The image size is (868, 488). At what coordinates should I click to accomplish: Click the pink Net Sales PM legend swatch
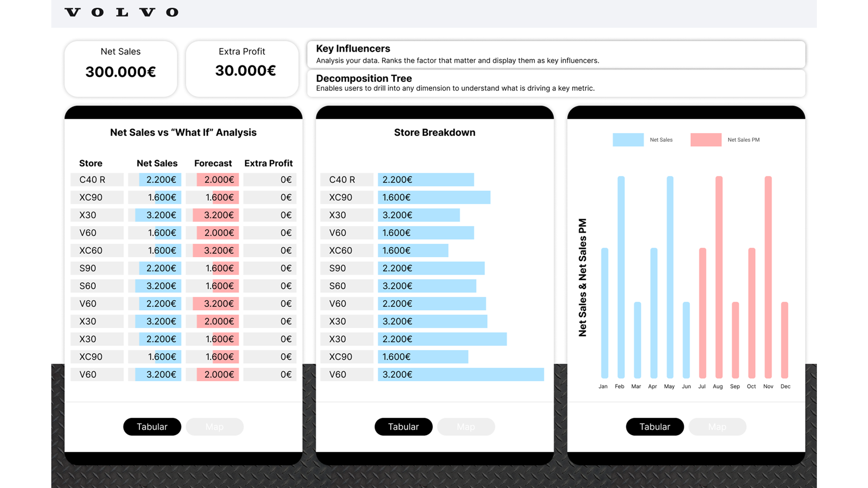[706, 140]
